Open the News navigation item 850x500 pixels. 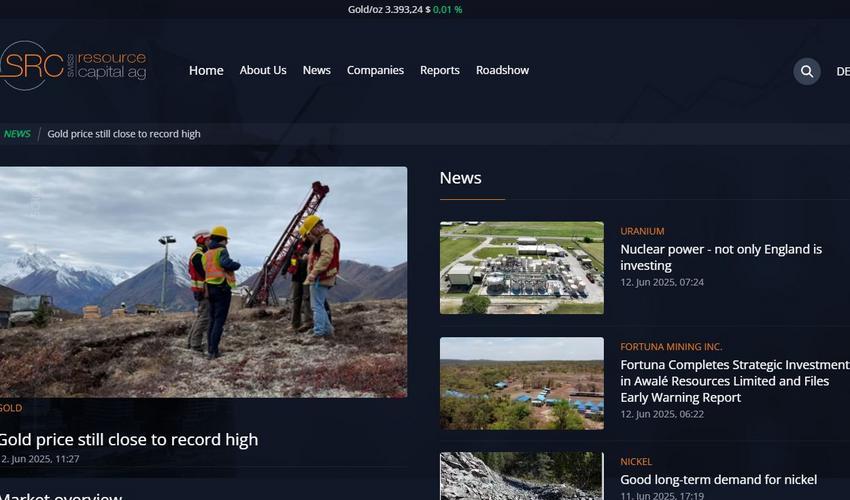316,70
